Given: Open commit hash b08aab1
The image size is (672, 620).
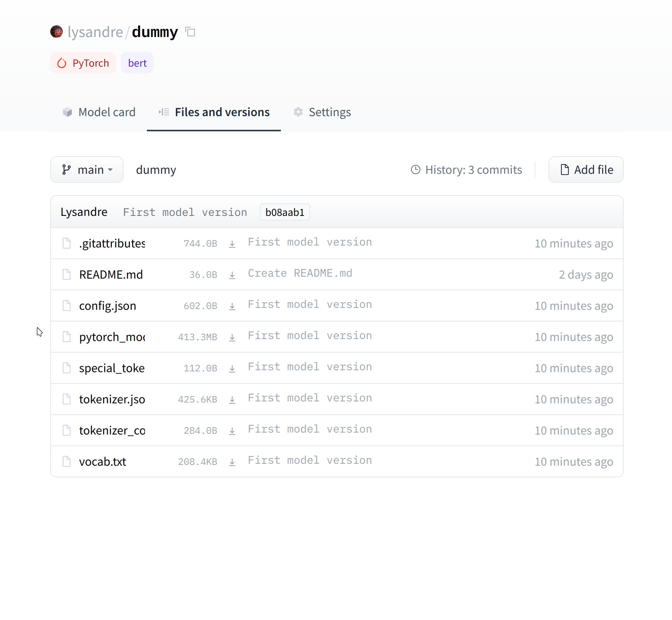Looking at the screenshot, I should coord(285,212).
